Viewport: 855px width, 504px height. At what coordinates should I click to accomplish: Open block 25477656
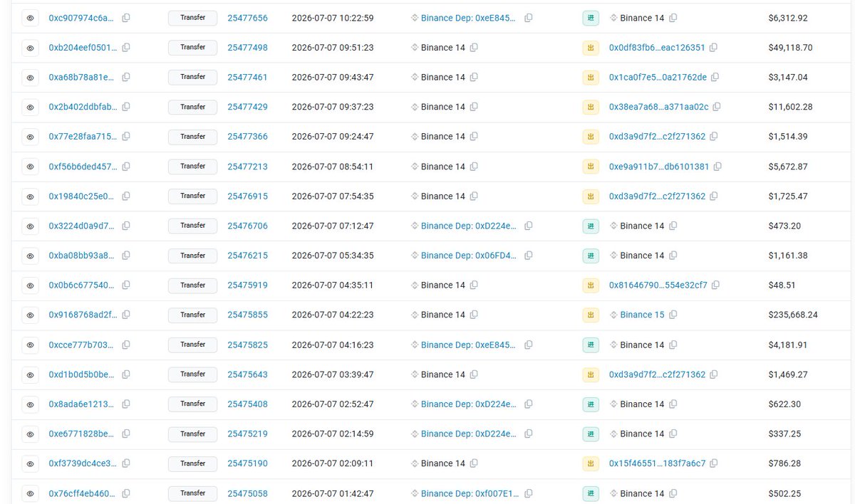[247, 18]
